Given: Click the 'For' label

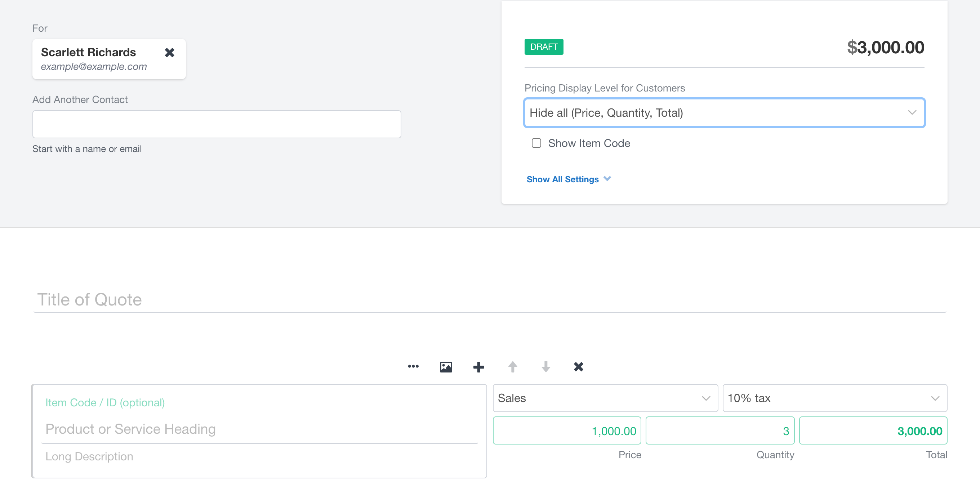Looking at the screenshot, I should click(x=40, y=28).
